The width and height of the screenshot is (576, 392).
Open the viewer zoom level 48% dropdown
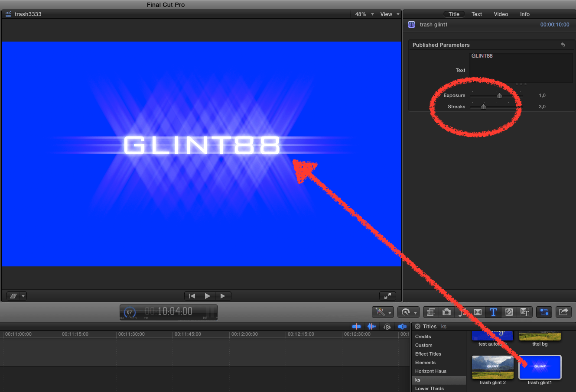click(364, 14)
